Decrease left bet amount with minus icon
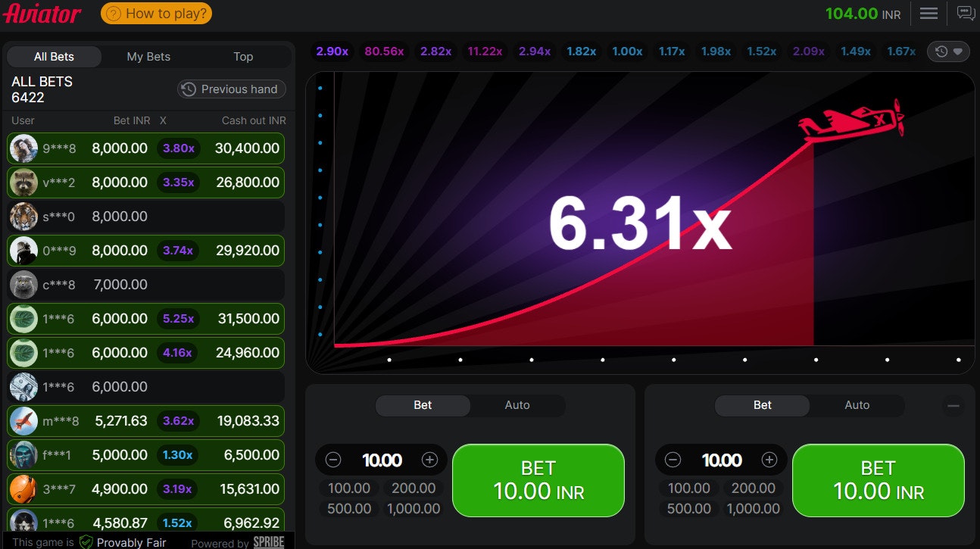The image size is (980, 549). [332, 460]
